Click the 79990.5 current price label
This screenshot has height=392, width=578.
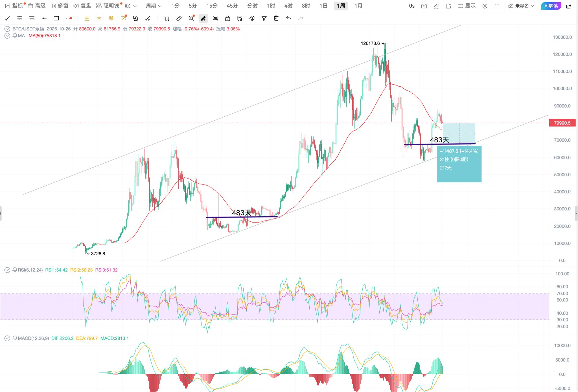[562, 123]
